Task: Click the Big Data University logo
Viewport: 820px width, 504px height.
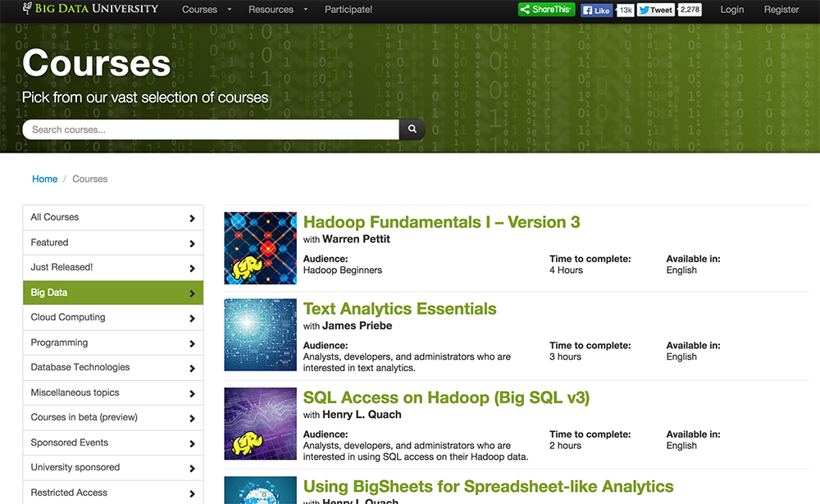Action: click(x=90, y=9)
